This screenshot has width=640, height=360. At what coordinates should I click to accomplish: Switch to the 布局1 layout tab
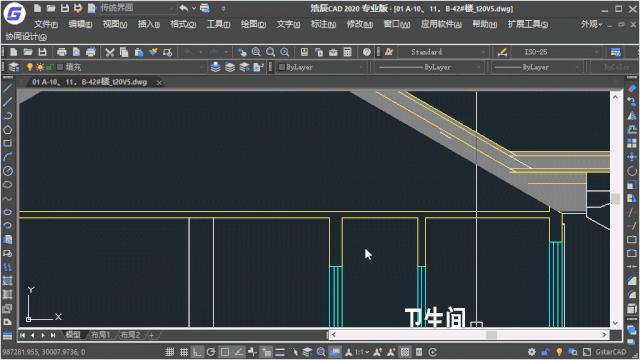100,335
